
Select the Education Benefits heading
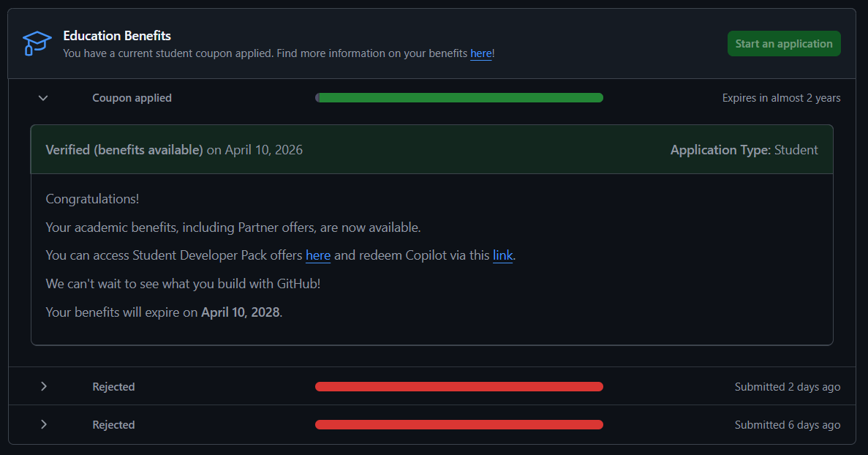click(x=116, y=35)
